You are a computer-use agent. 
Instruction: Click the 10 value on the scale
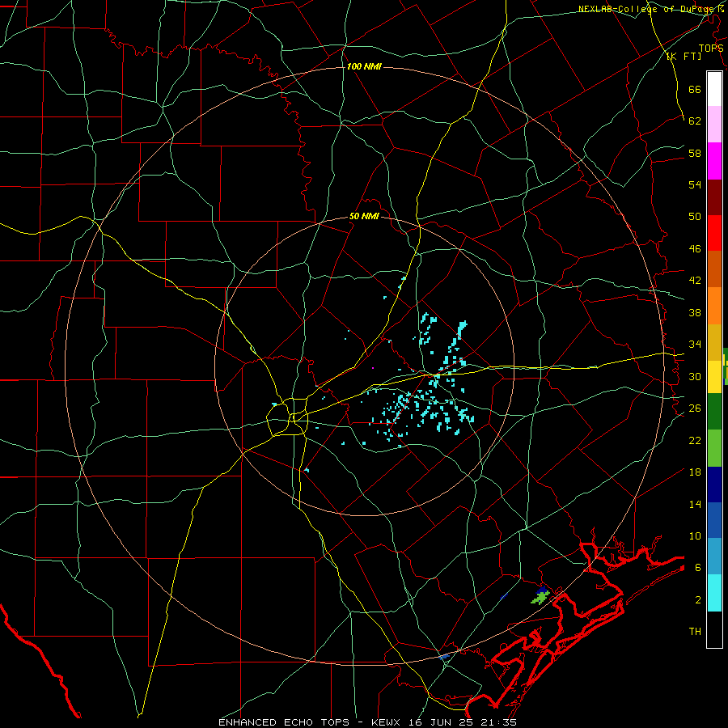click(695, 535)
